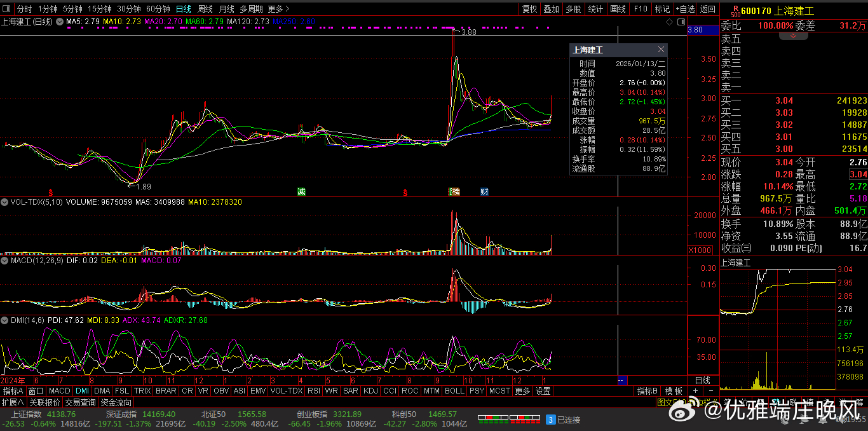This screenshot has height=431, width=868.
Task: Click the red 财 marker on chart
Action: point(484,191)
